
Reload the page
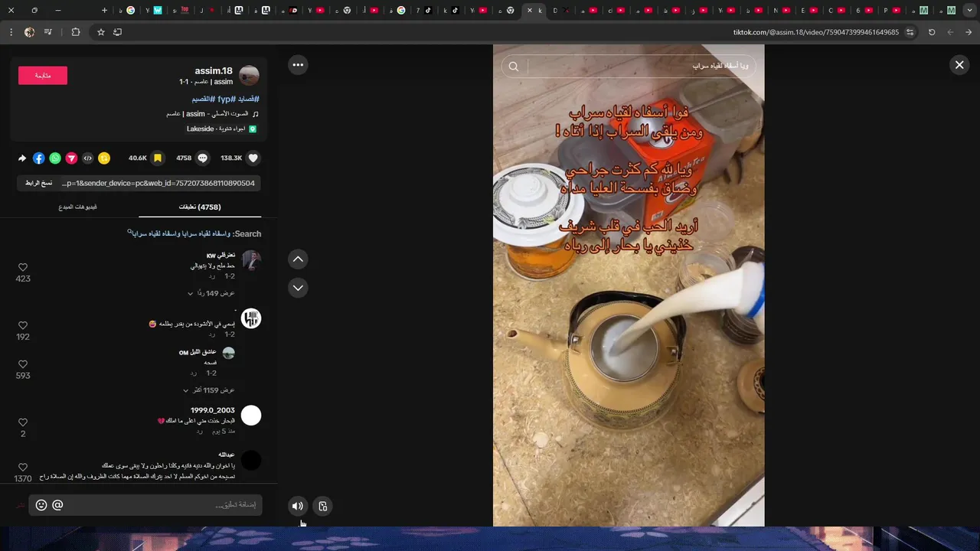[x=932, y=32]
